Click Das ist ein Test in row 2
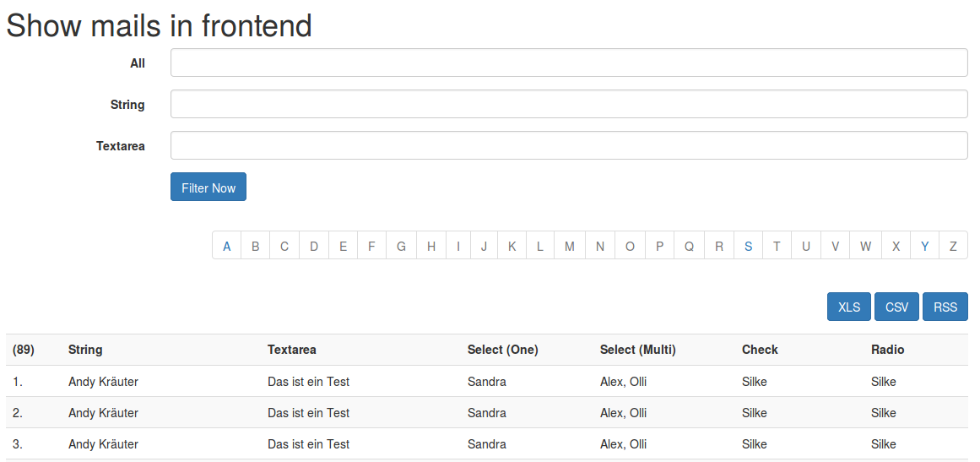 [x=308, y=413]
